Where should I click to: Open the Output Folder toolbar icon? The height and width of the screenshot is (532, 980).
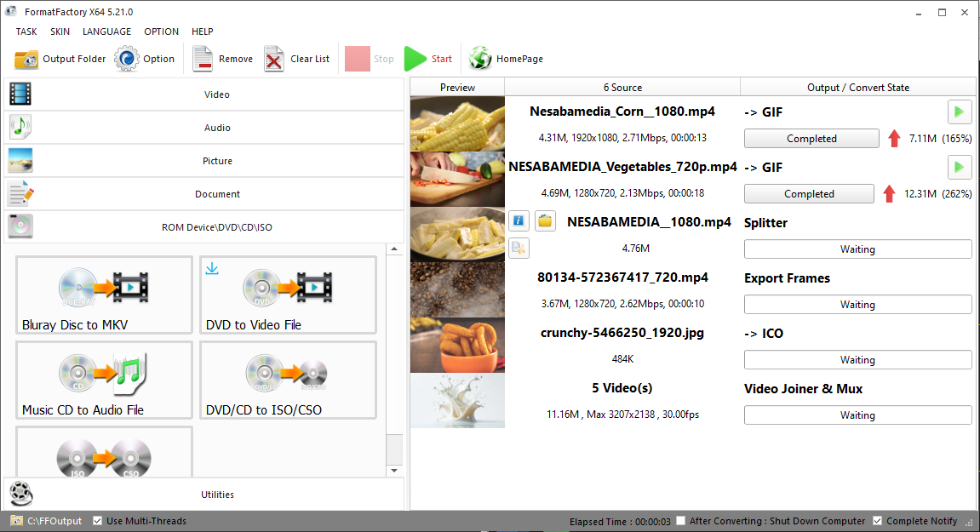pyautogui.click(x=26, y=60)
